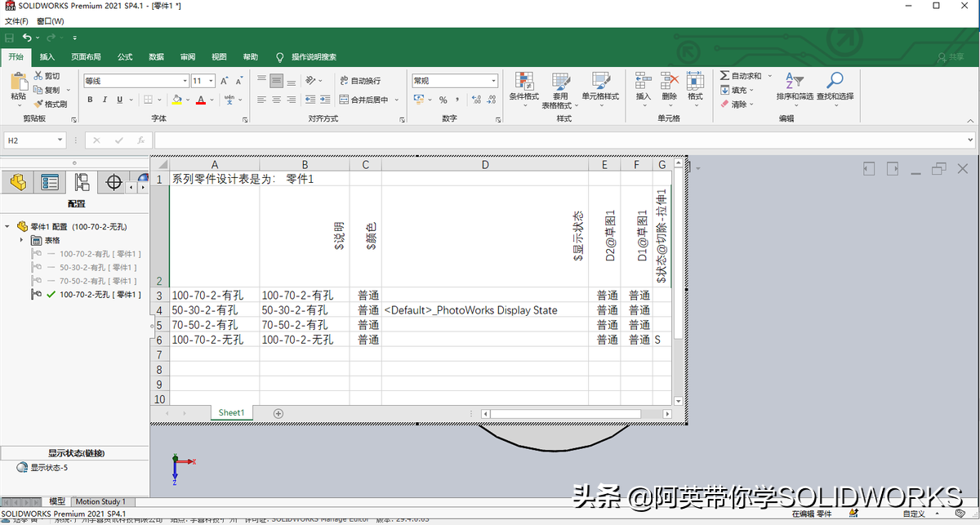Viewport: 980px width, 525px height.
Task: Open the font size dropdown showing 11
Action: [x=211, y=81]
